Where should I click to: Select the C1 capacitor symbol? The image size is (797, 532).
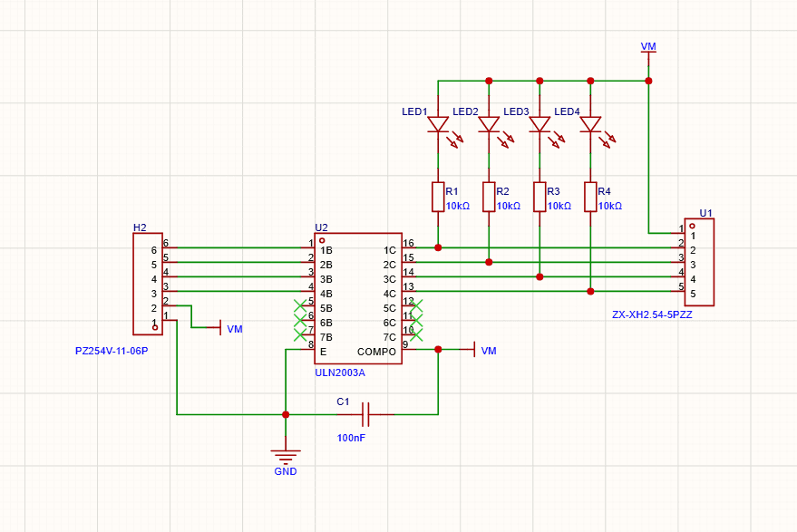click(365, 414)
